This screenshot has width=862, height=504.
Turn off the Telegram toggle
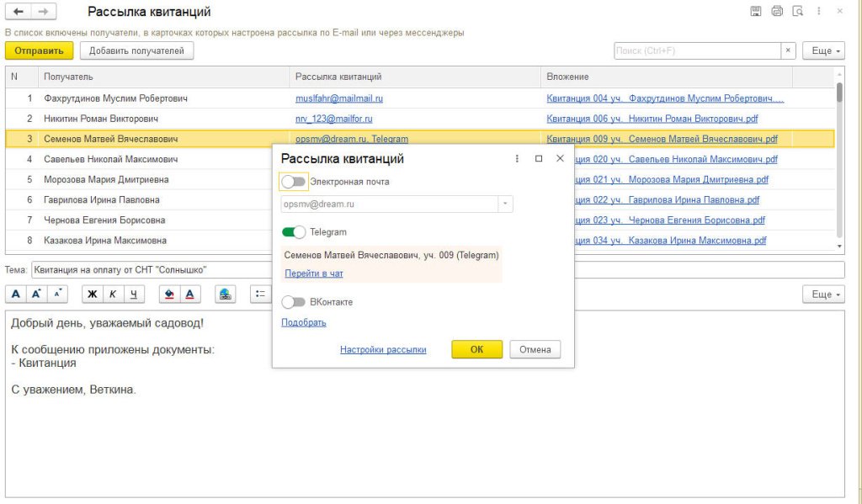(x=294, y=232)
